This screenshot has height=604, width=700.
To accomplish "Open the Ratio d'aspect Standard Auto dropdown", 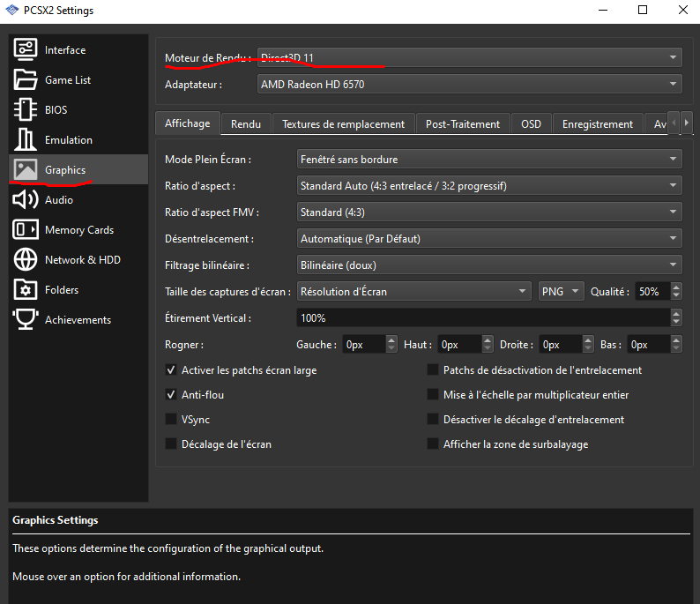I will (x=489, y=186).
